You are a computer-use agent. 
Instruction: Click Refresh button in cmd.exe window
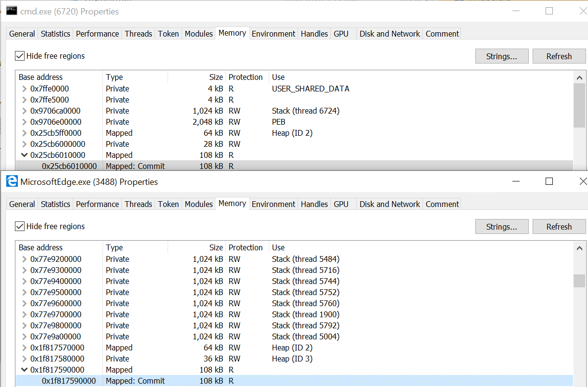click(559, 56)
